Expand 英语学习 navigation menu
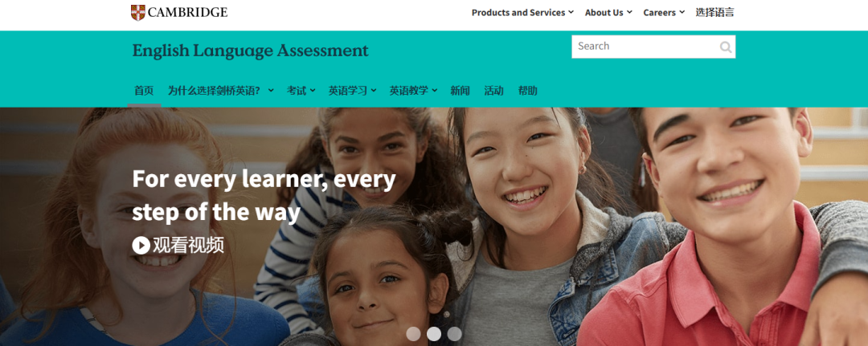The width and height of the screenshot is (868, 346). click(353, 91)
